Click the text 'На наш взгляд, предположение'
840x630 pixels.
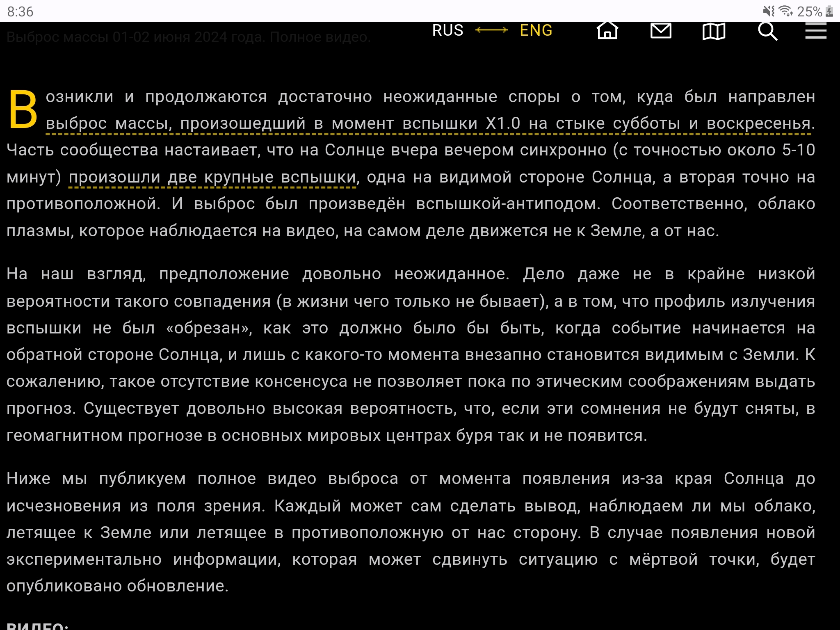(148, 274)
